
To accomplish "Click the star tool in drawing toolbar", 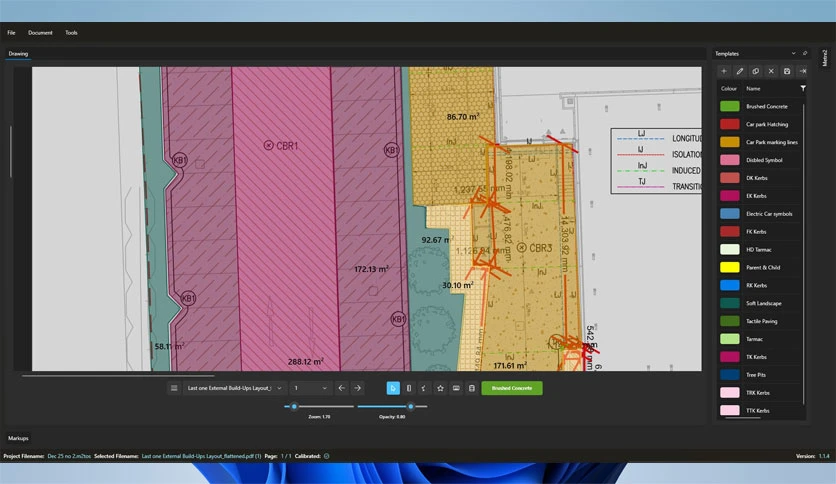I will (440, 388).
